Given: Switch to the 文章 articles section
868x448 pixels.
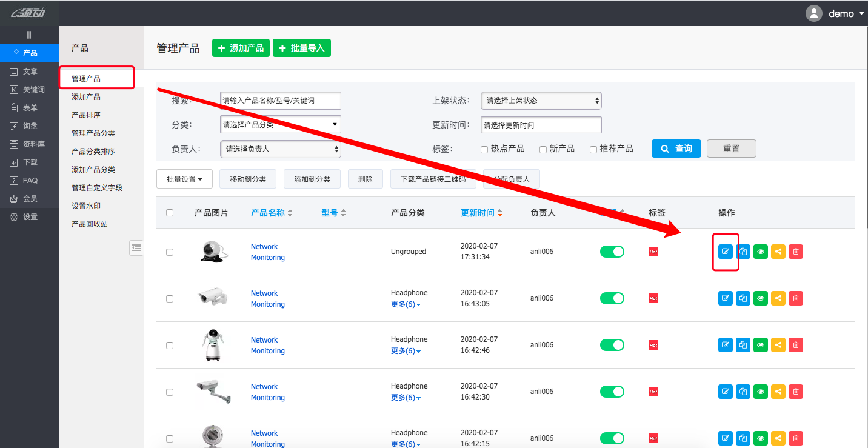Looking at the screenshot, I should pyautogui.click(x=29, y=71).
